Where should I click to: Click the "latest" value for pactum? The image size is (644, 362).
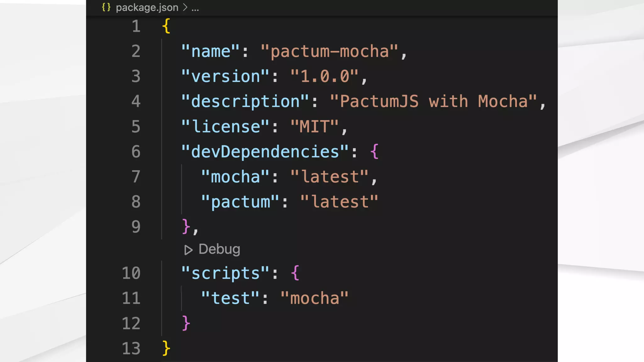click(x=339, y=202)
